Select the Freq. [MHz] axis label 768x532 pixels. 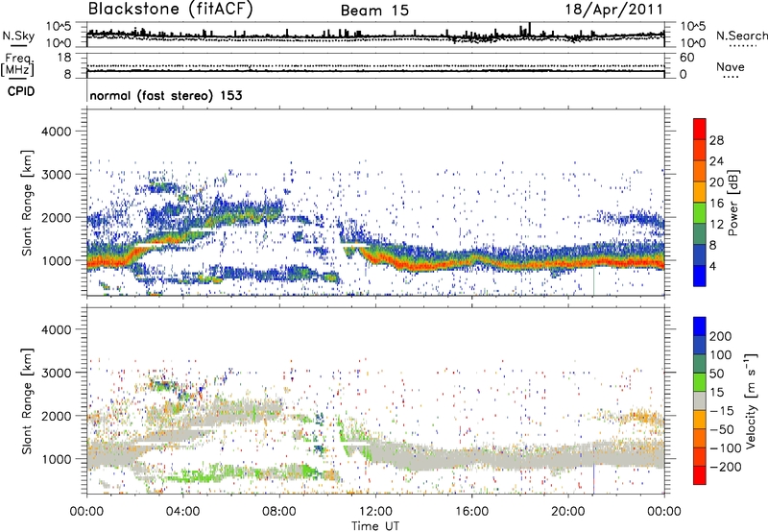click(x=17, y=64)
